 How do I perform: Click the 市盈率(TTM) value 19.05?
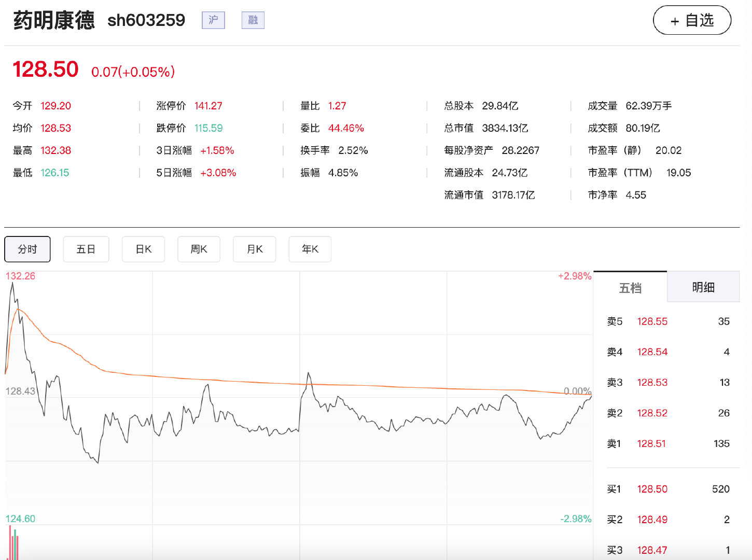679,173
